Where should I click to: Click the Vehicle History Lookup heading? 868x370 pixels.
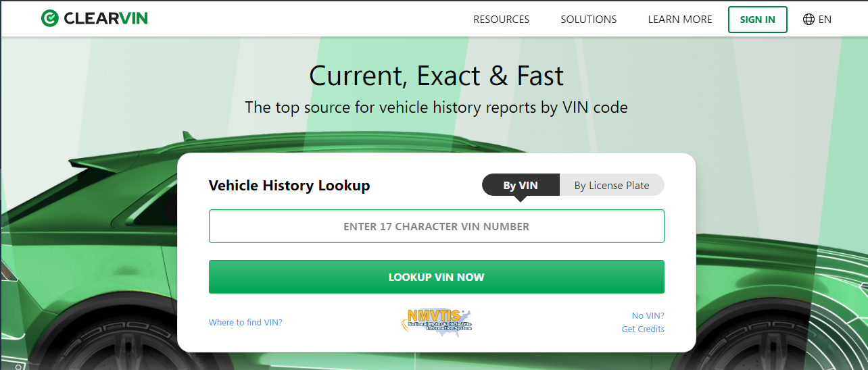[289, 186]
